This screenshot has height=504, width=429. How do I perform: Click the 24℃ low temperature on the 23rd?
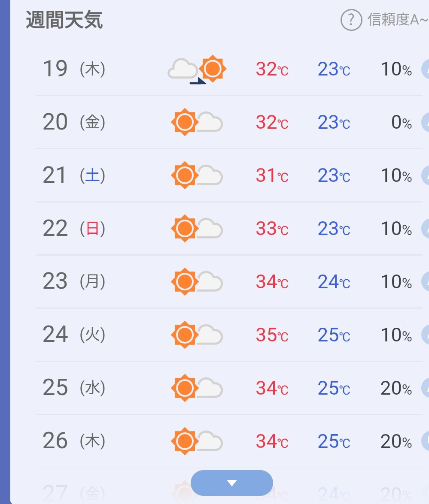point(334,282)
